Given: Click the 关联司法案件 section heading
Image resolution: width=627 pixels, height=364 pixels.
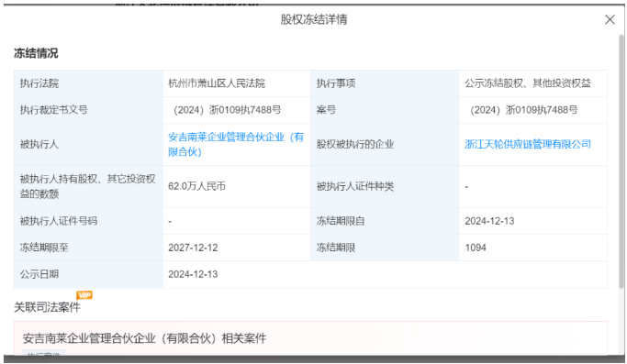Looking at the screenshot, I should pyautogui.click(x=47, y=307).
